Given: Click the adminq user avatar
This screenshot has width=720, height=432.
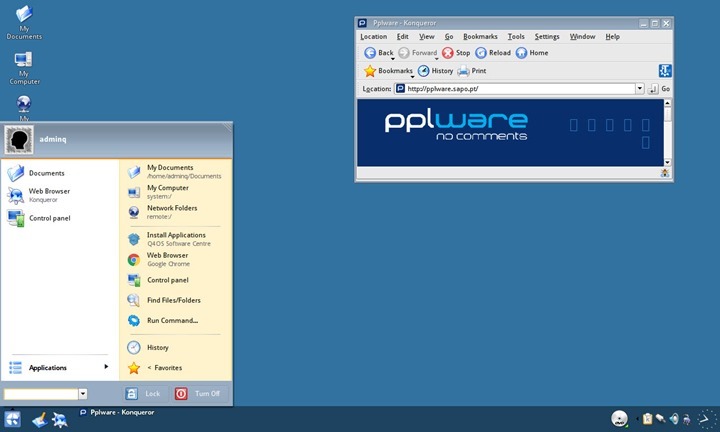Looking at the screenshot, I should 19,139.
